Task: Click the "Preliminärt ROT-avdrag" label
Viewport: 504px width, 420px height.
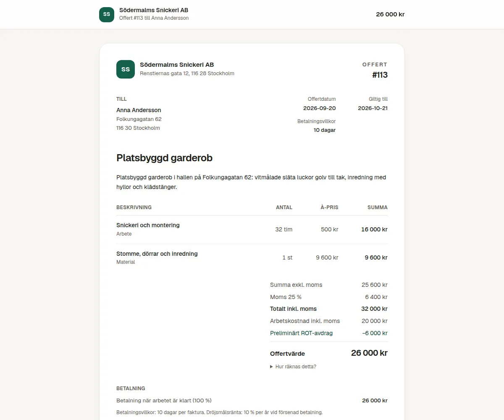Action: [301, 333]
